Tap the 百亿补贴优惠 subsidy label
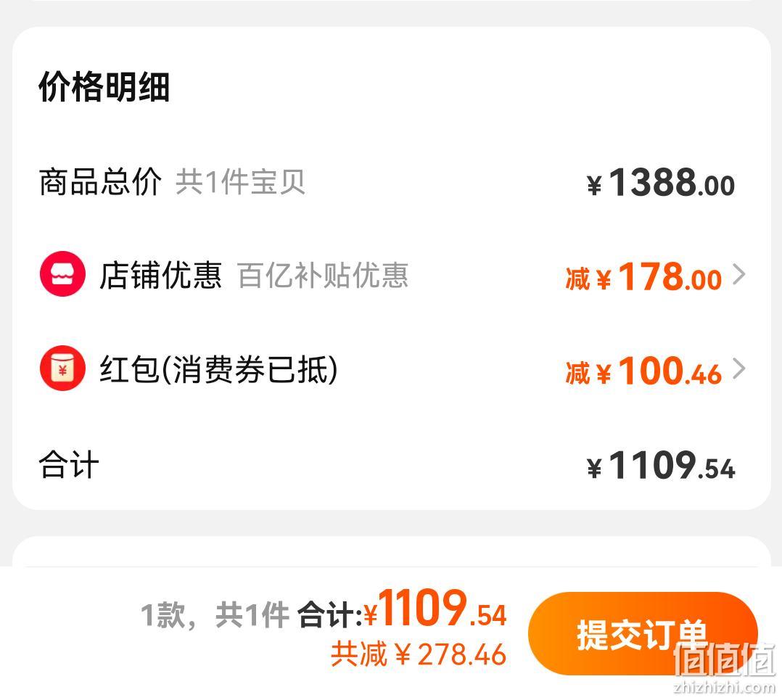Viewport: 782px width, 700px height. (324, 275)
